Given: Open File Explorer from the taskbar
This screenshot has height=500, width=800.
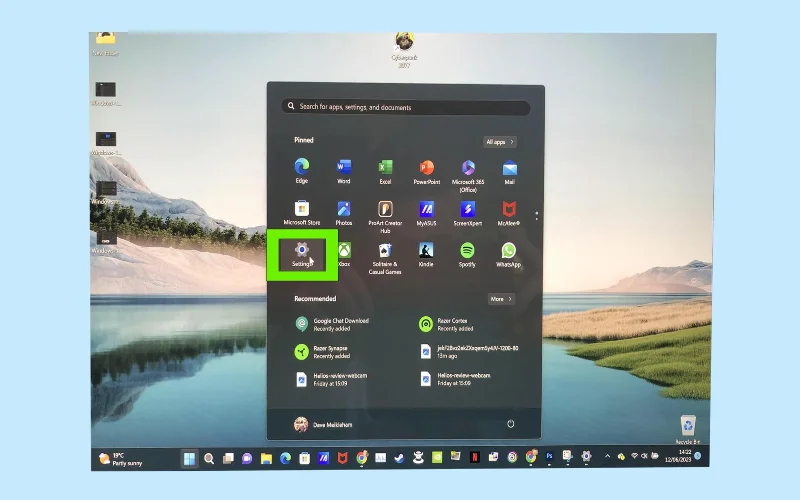Looking at the screenshot, I should pos(266,458).
